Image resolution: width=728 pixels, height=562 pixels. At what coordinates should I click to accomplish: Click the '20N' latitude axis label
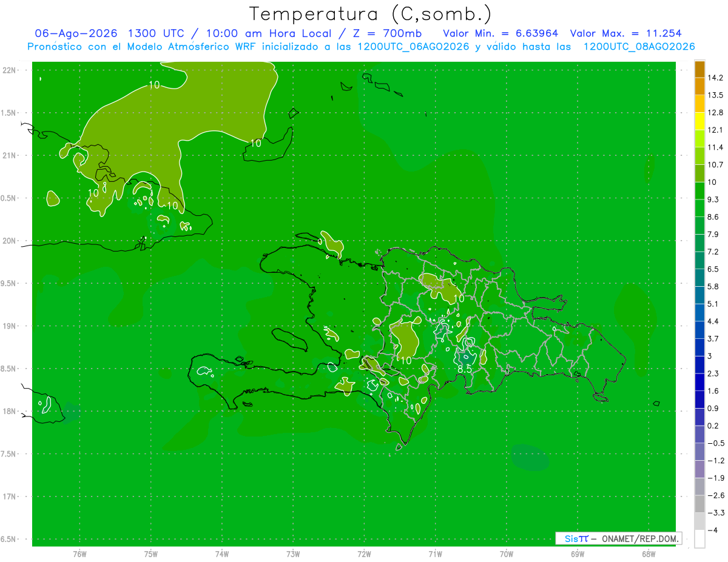tap(10, 241)
